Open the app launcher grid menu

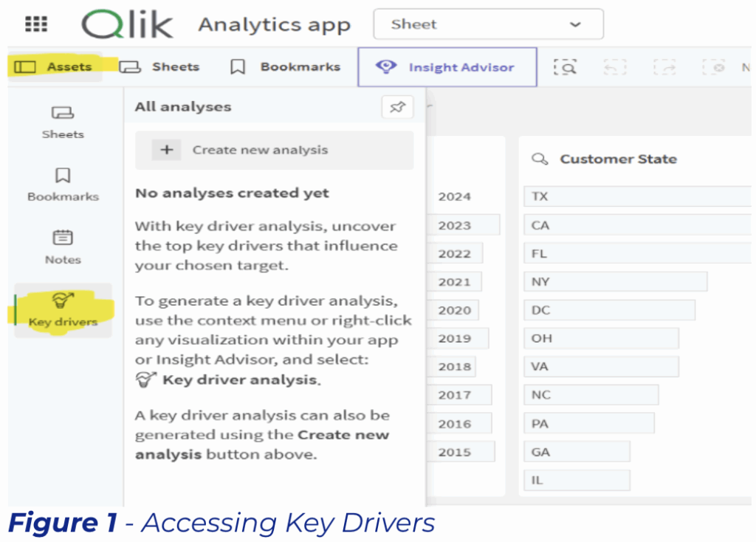36,24
